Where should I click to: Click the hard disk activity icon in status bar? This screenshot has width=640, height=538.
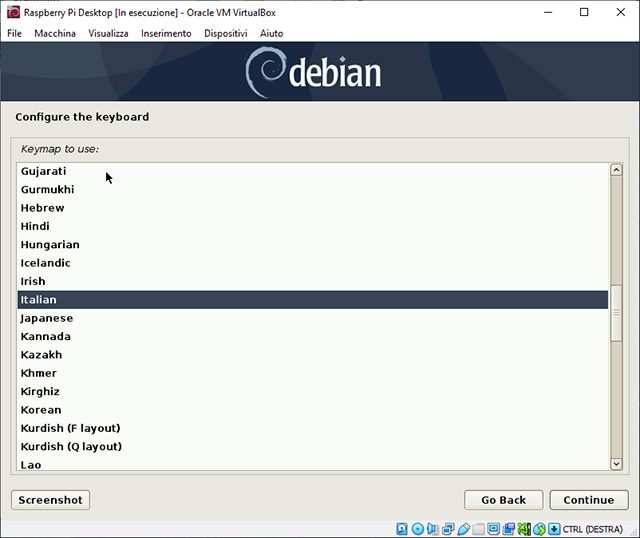click(403, 528)
